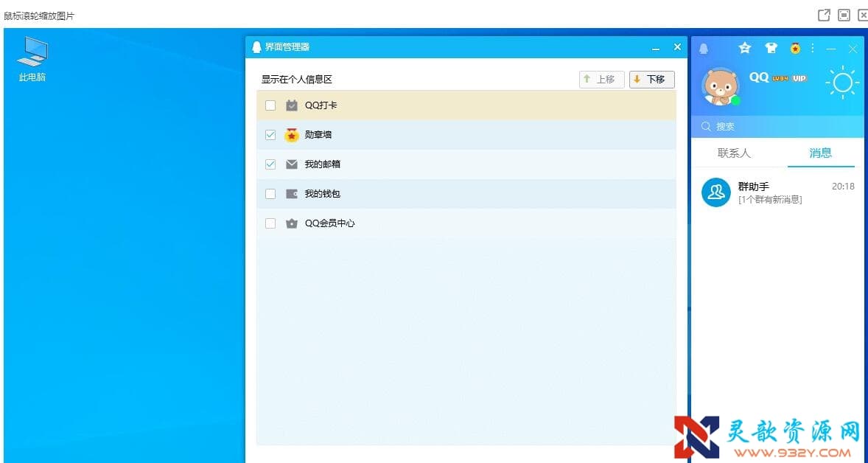Click the 上移 button
Screen dimensions: 868x463
pos(602,79)
